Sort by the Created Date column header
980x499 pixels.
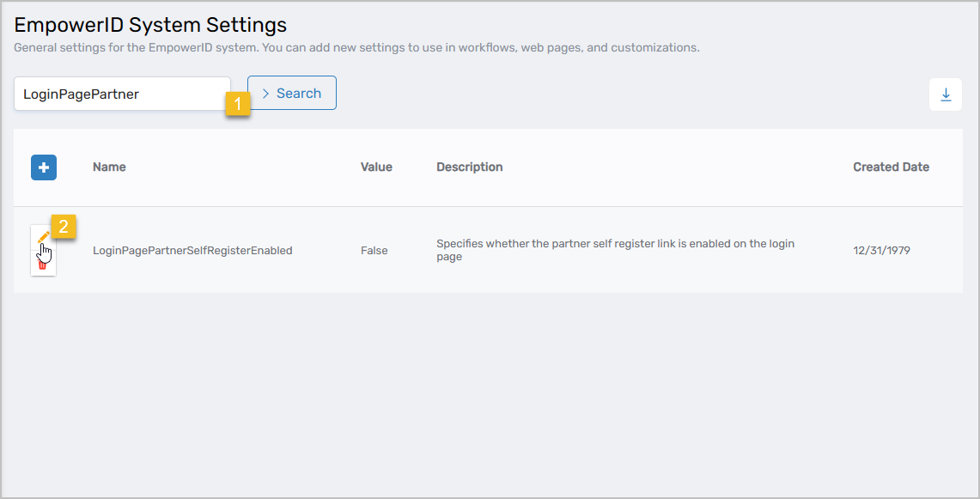(x=891, y=167)
